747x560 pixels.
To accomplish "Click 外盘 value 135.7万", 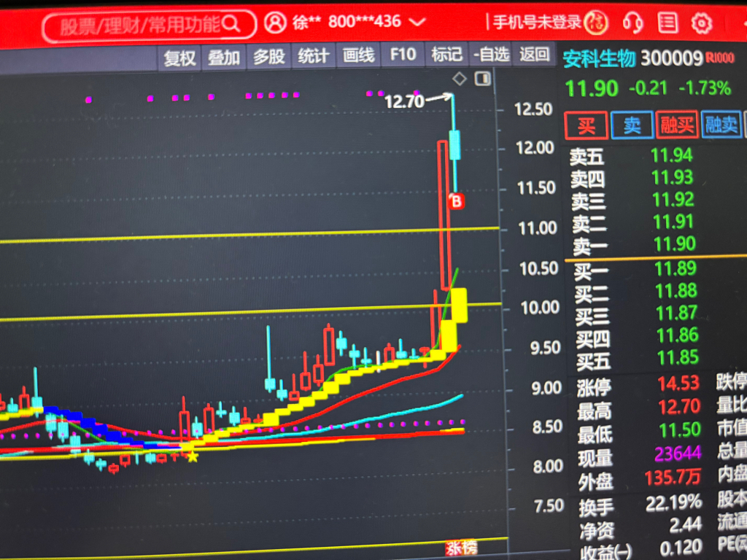I will [x=673, y=477].
